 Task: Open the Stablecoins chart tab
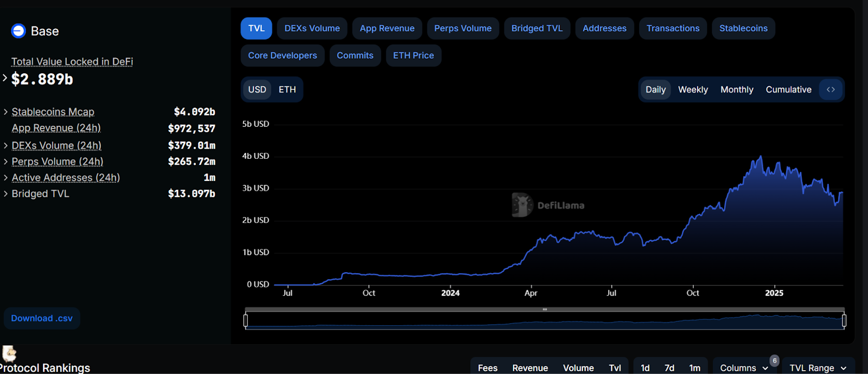click(x=743, y=28)
